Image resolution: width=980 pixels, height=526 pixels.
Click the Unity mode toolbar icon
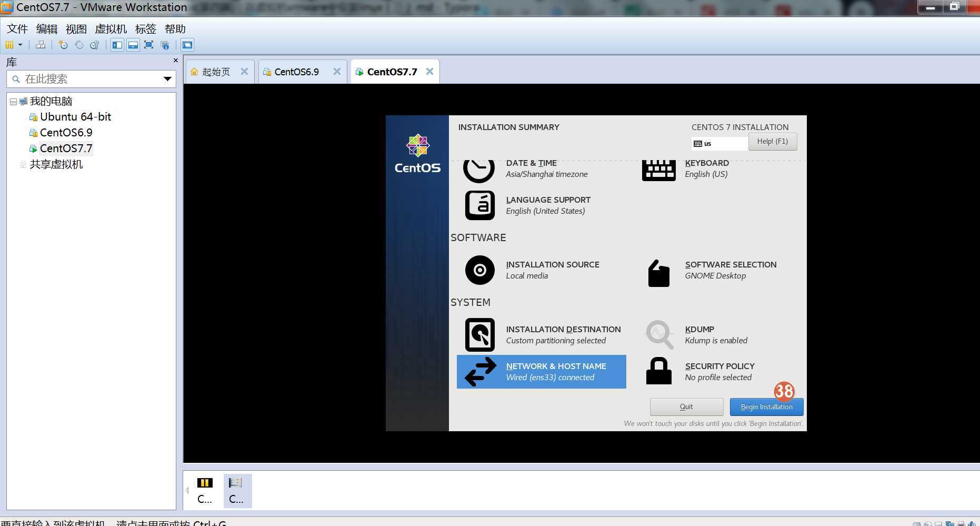165,45
